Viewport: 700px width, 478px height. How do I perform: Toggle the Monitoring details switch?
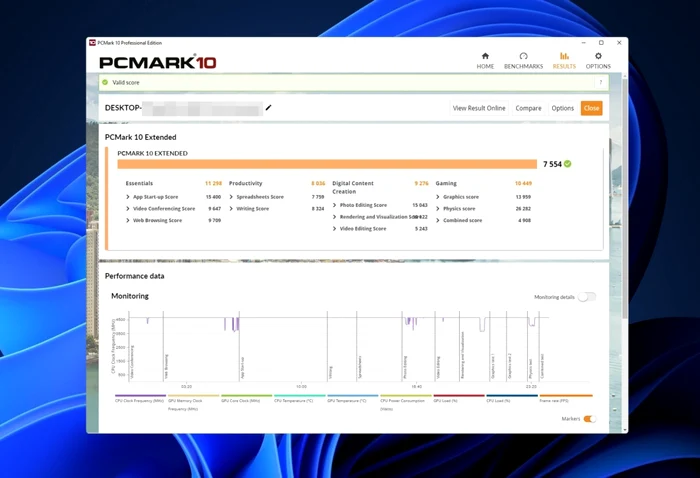tap(587, 297)
